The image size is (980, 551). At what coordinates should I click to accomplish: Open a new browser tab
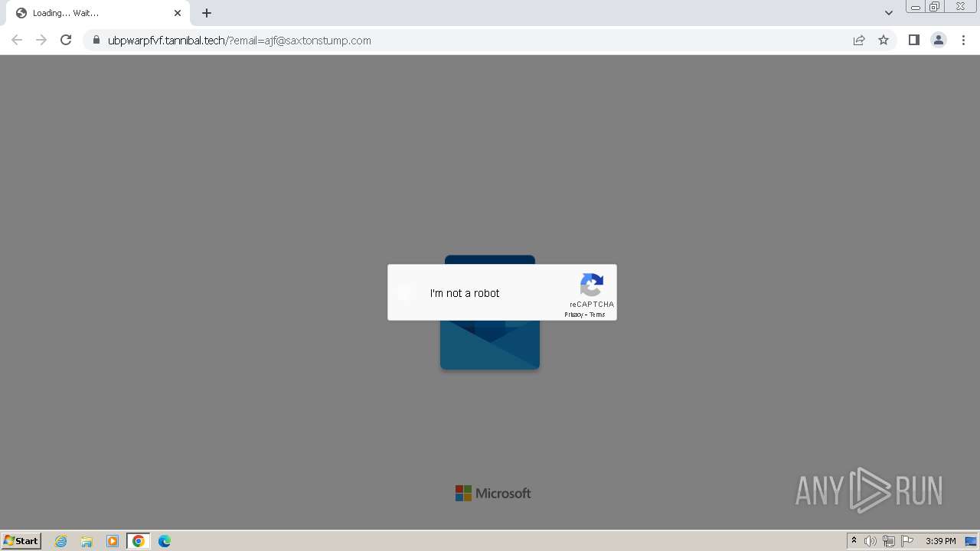tap(207, 13)
